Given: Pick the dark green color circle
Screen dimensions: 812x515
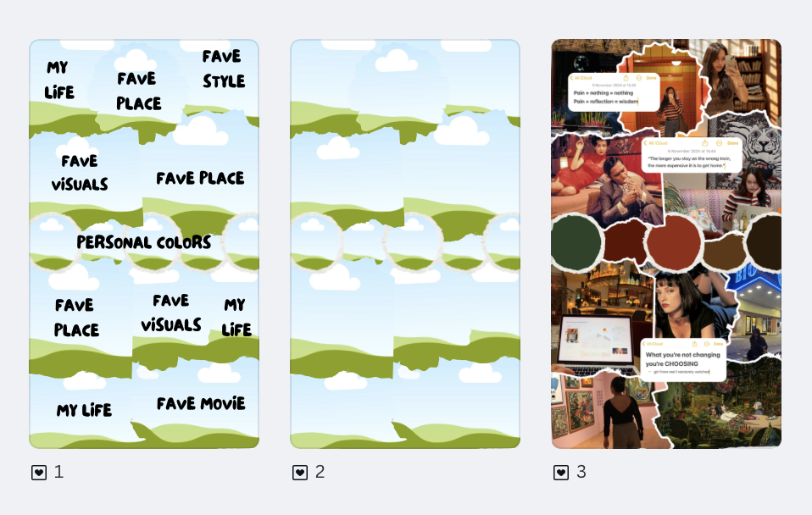Looking at the screenshot, I should click(x=576, y=243).
